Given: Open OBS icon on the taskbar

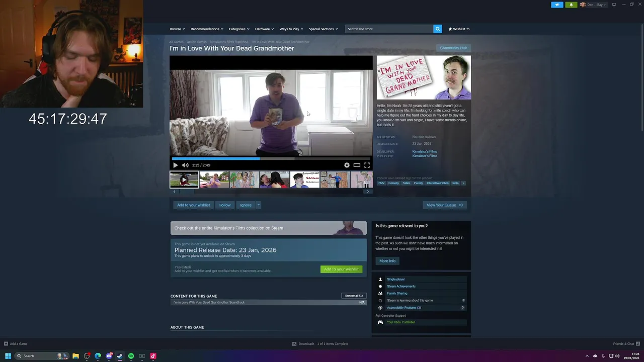Looking at the screenshot, I should 87,356.
